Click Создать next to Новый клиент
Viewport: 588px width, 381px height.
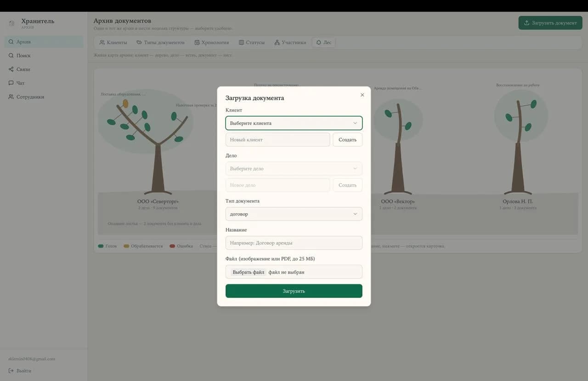347,140
